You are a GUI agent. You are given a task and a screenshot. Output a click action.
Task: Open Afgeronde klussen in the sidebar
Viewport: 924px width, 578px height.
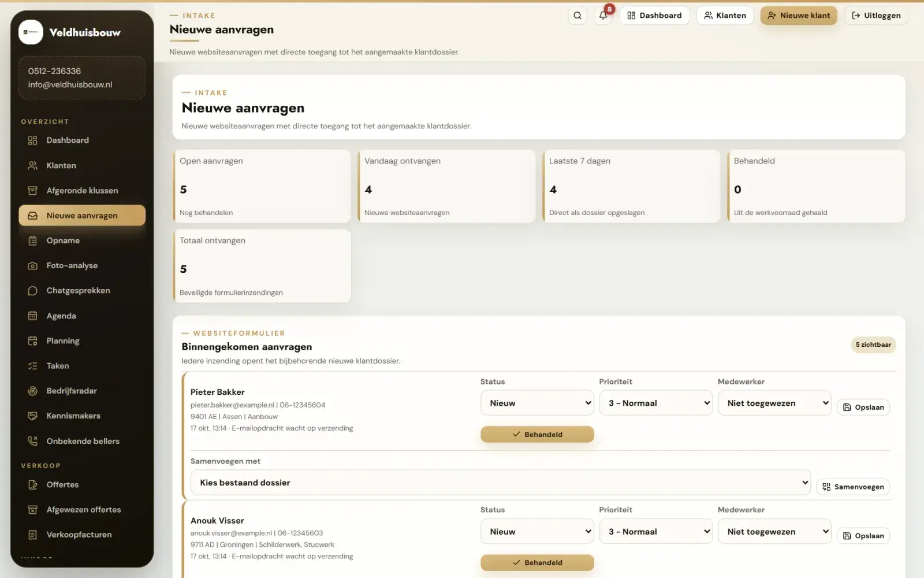82,191
